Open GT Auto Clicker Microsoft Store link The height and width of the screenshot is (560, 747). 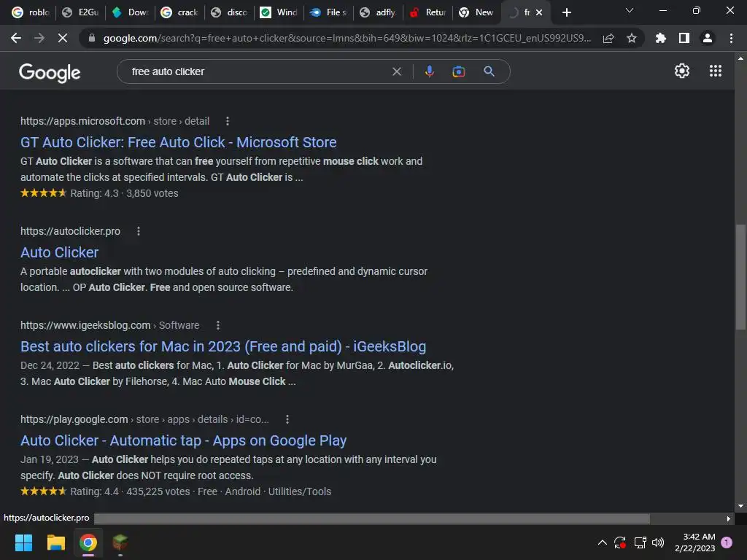[178, 142]
